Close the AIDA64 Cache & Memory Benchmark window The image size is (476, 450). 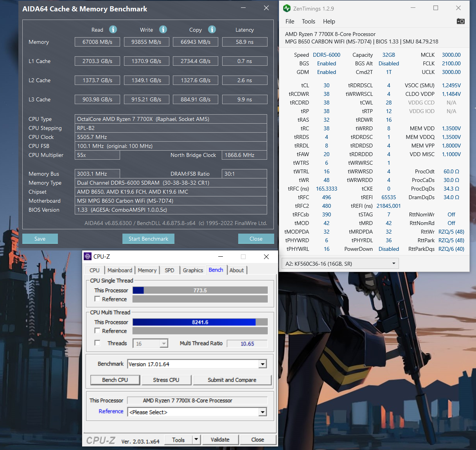[266, 8]
